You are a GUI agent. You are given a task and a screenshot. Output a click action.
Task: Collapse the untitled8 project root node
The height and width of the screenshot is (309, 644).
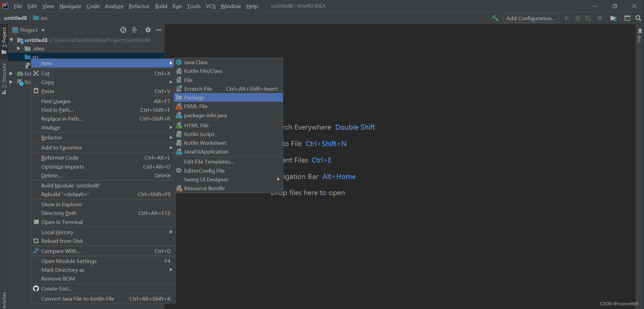click(x=11, y=40)
